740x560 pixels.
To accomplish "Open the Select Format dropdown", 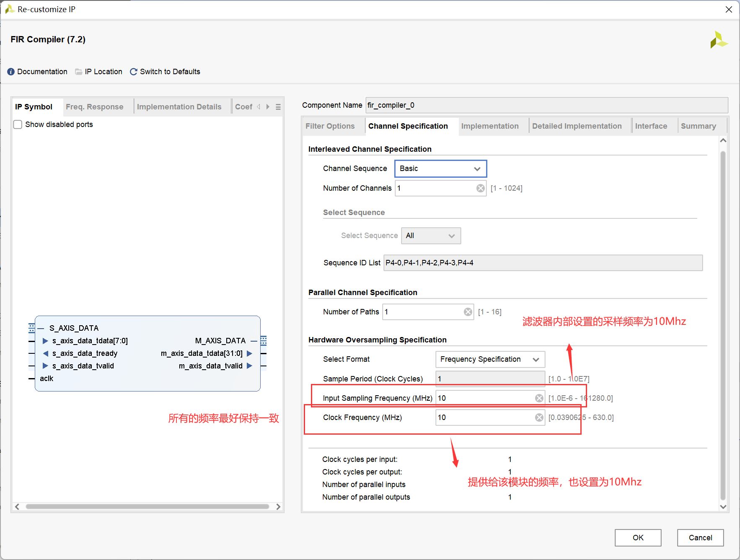I will click(x=490, y=359).
